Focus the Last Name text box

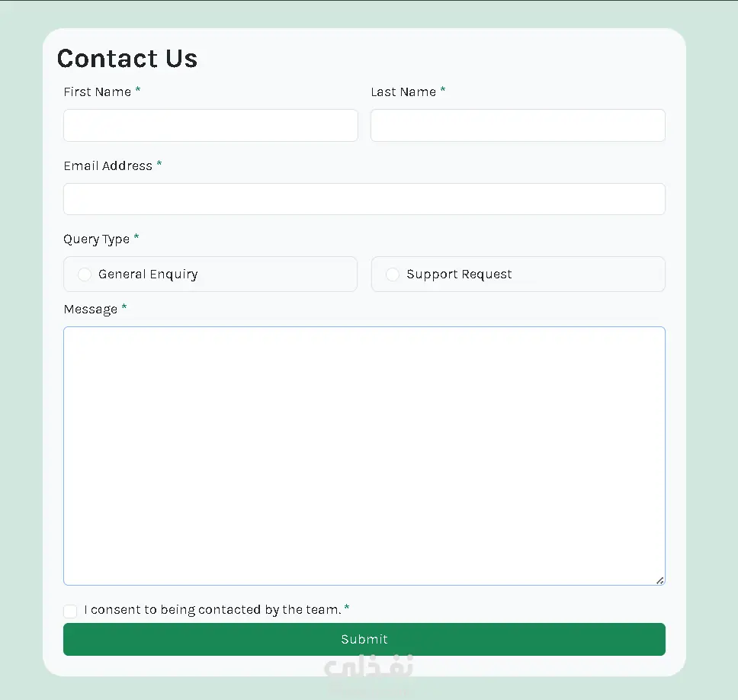[518, 125]
